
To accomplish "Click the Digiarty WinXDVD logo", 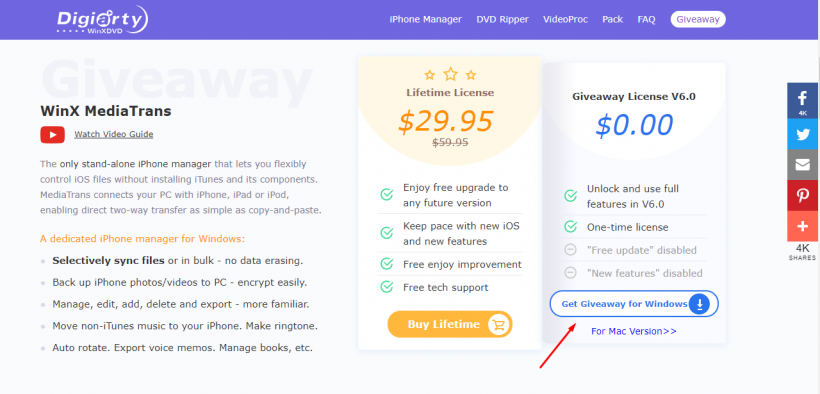I will point(102,20).
